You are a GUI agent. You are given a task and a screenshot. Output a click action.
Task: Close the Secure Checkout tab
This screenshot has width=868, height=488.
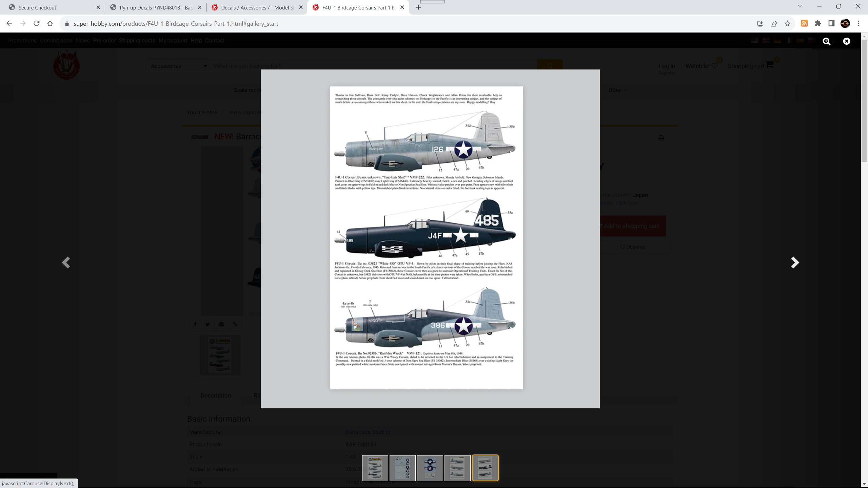pyautogui.click(x=98, y=7)
